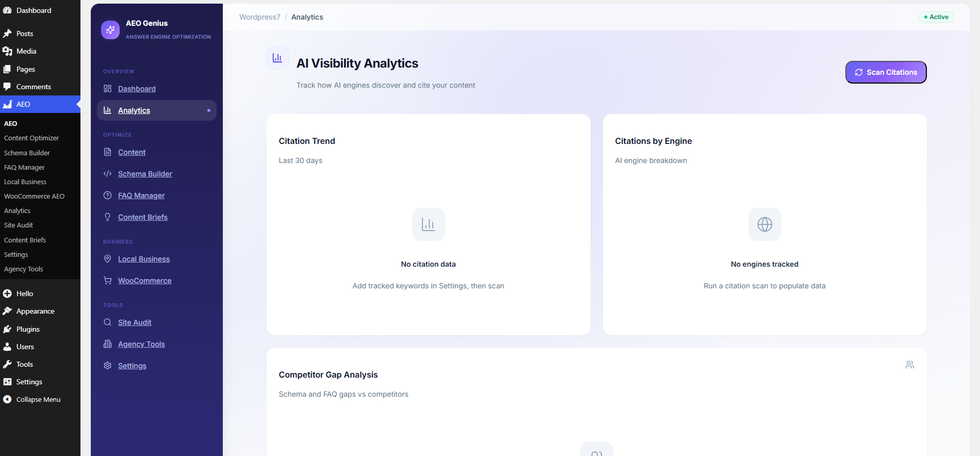Select Content Optimizer submenu item

pyautogui.click(x=31, y=138)
